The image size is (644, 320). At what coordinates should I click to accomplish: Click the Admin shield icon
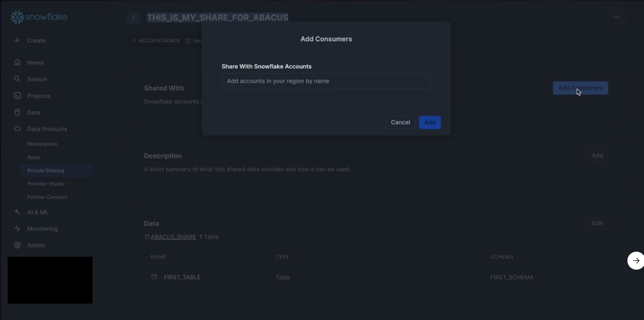(17, 245)
